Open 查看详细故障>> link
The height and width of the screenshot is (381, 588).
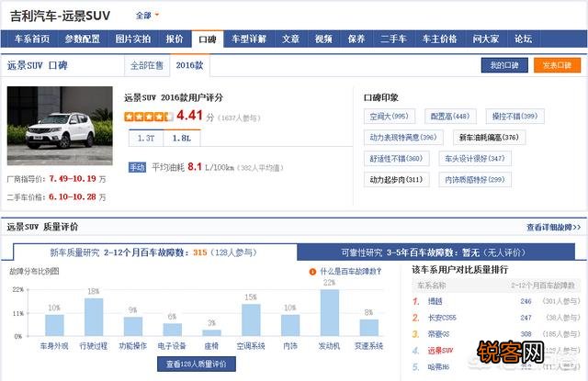tap(554, 227)
